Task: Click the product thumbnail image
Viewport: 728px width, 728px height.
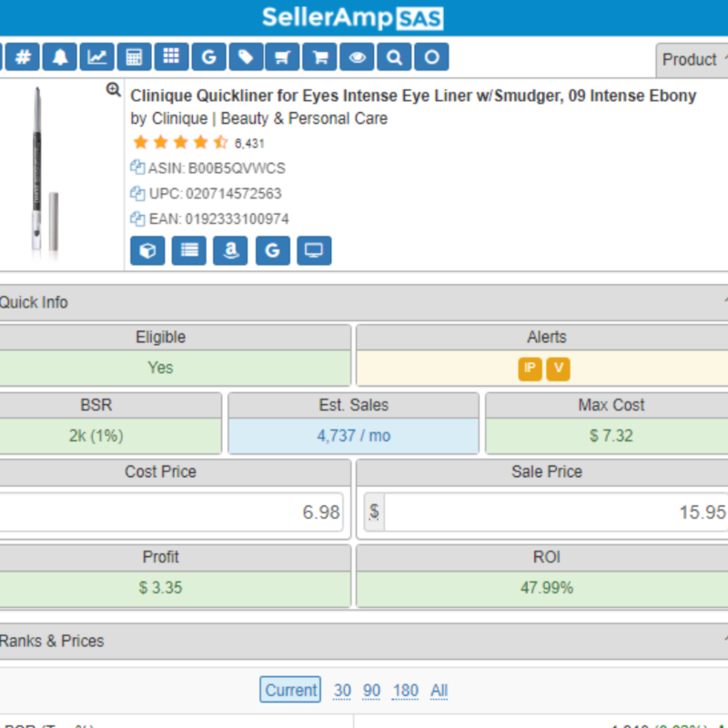Action: 45,174
